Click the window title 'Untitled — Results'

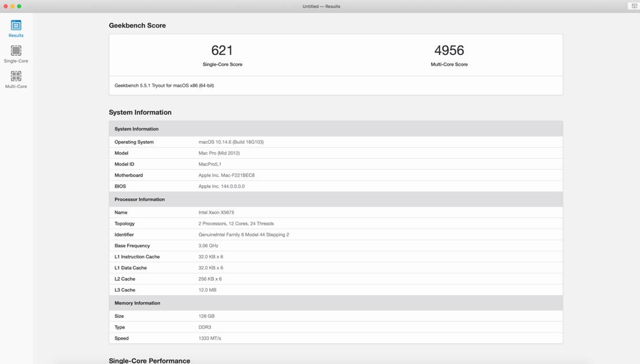[x=321, y=6]
